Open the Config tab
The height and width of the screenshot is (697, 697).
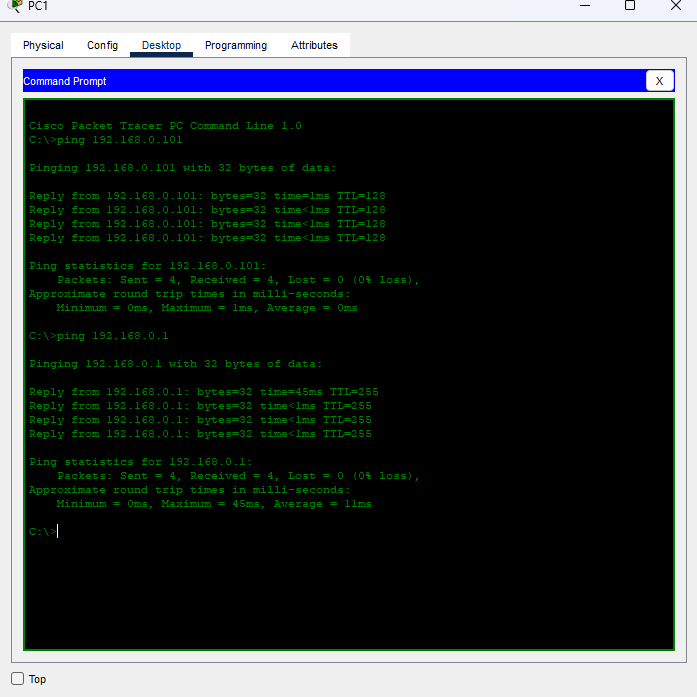(x=102, y=45)
